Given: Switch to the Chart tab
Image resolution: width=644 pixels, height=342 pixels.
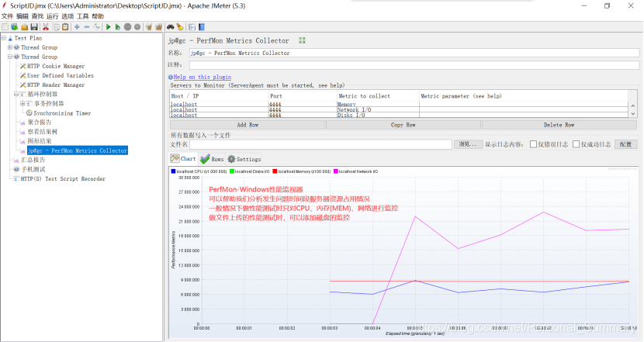Looking at the screenshot, I should (183, 158).
